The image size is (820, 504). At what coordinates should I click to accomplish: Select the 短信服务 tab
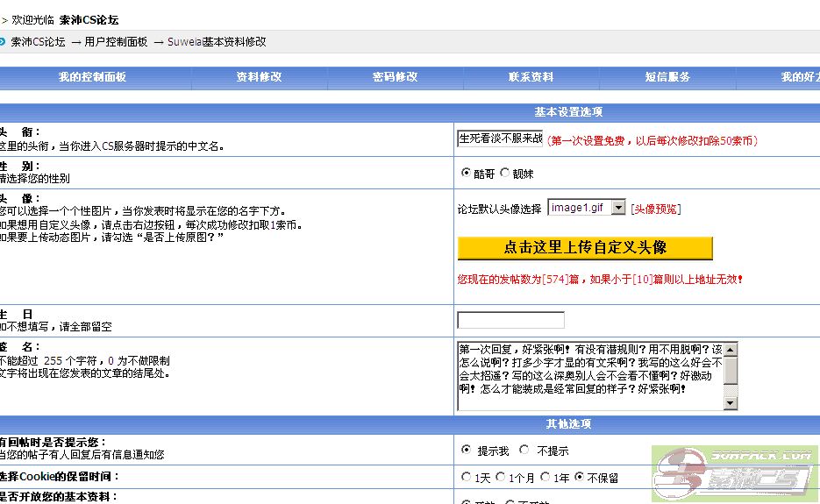667,77
